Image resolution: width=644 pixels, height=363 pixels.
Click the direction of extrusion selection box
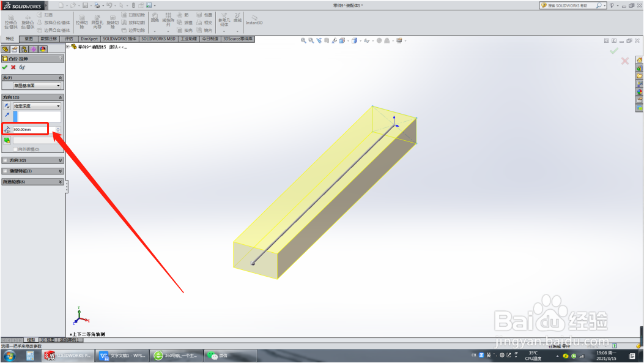(37, 117)
